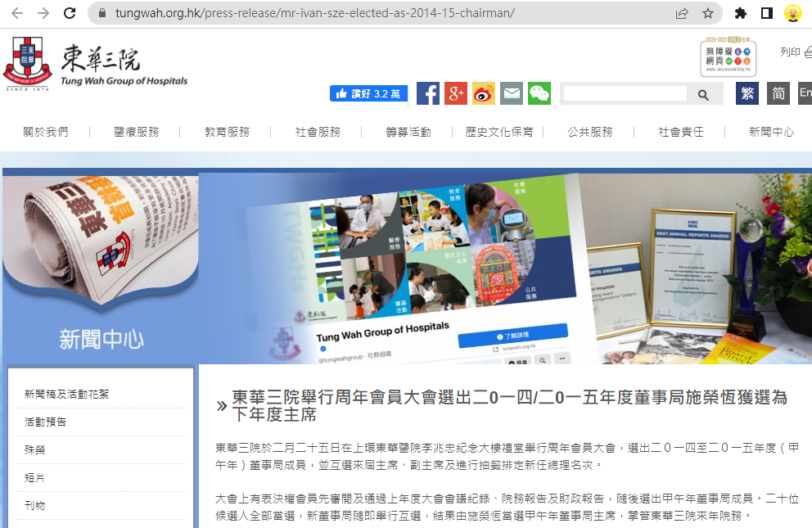Share via the Google Plus icon
Image resolution: width=812 pixels, height=528 pixels.
456,93
